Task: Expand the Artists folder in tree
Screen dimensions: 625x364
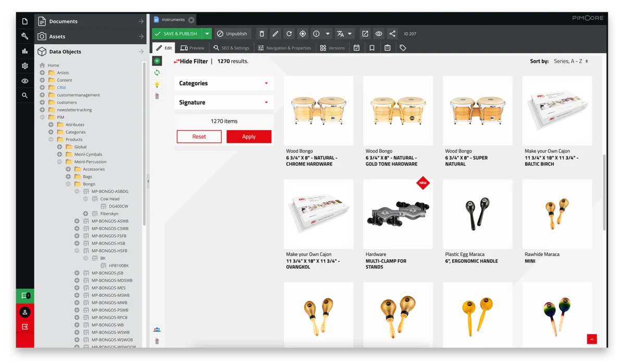Action: [x=42, y=72]
